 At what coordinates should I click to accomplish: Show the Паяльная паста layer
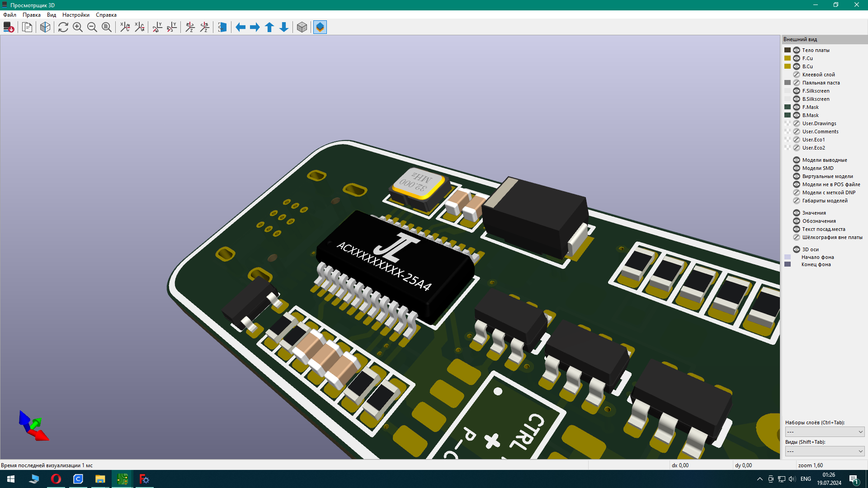click(797, 83)
